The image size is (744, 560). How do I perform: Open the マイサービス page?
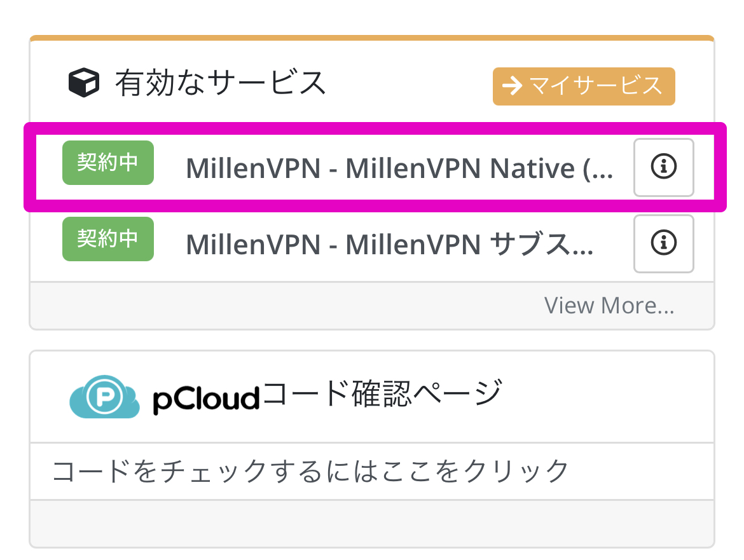point(583,86)
